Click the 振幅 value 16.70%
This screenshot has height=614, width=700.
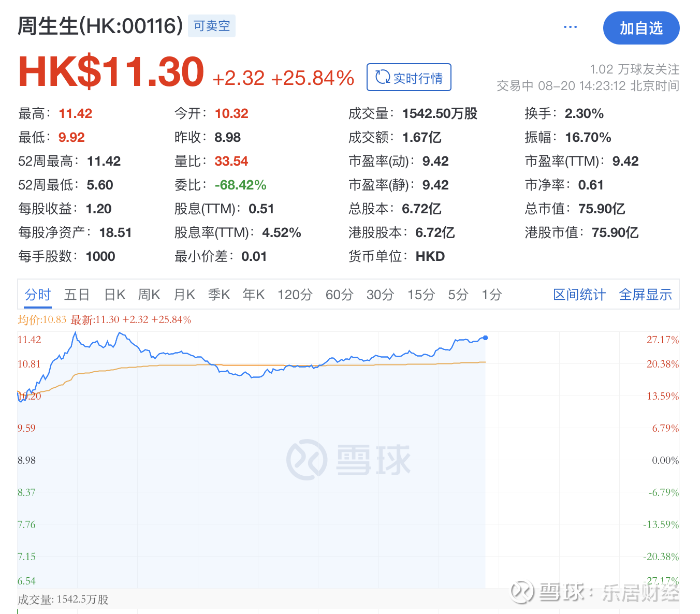pos(588,137)
